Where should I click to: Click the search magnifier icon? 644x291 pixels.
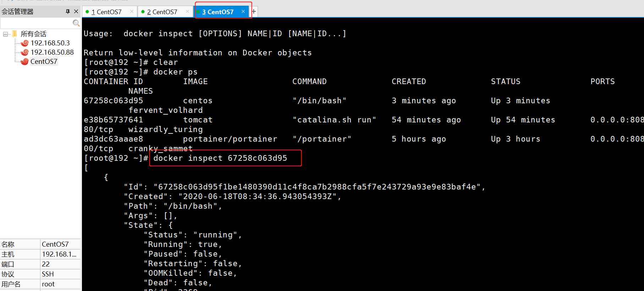pos(76,23)
